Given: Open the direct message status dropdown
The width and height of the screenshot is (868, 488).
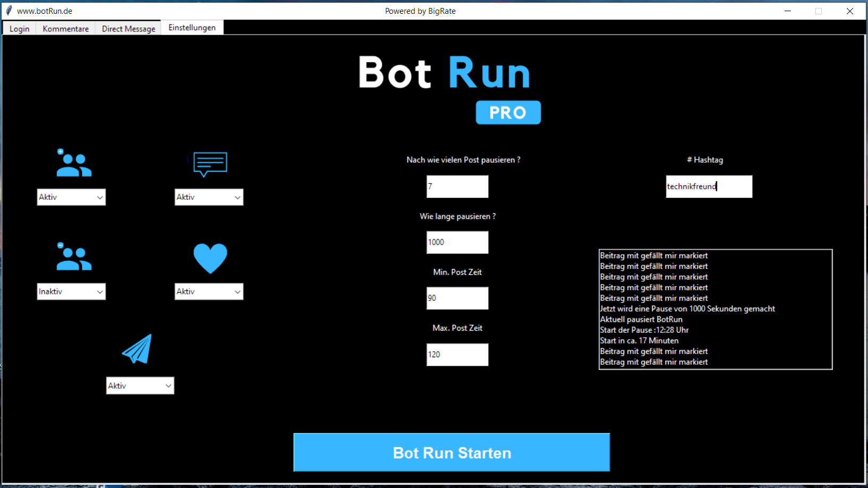Looking at the screenshot, I should pyautogui.click(x=140, y=386).
